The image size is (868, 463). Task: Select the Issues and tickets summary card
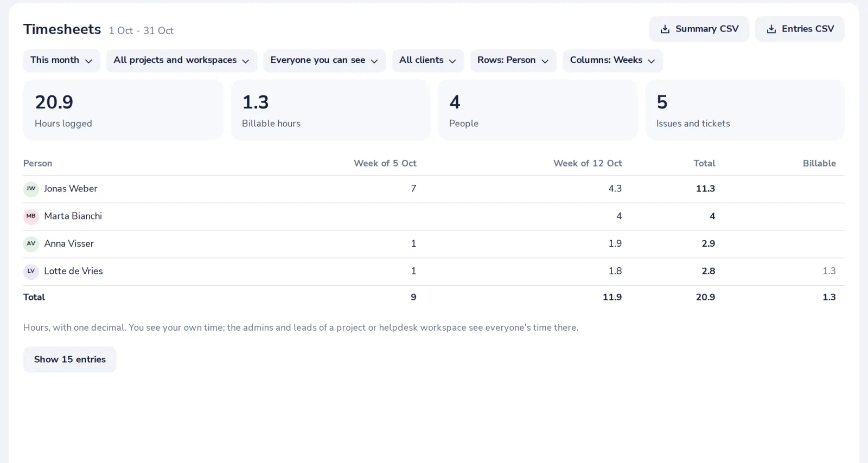click(x=745, y=110)
